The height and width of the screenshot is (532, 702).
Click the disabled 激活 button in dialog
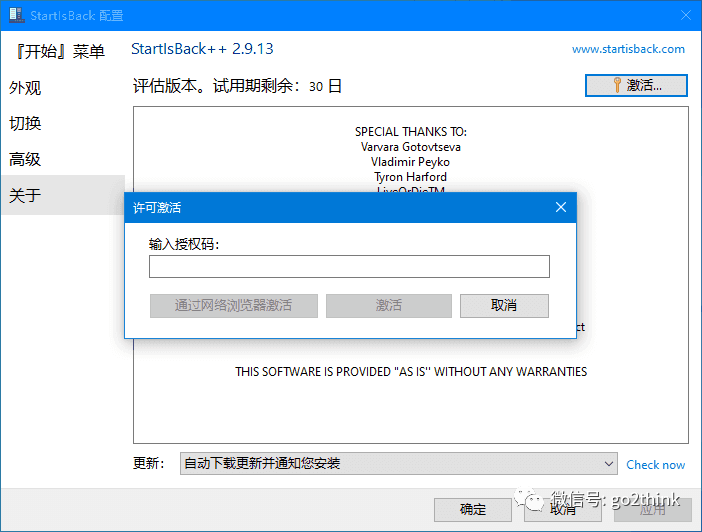389,306
